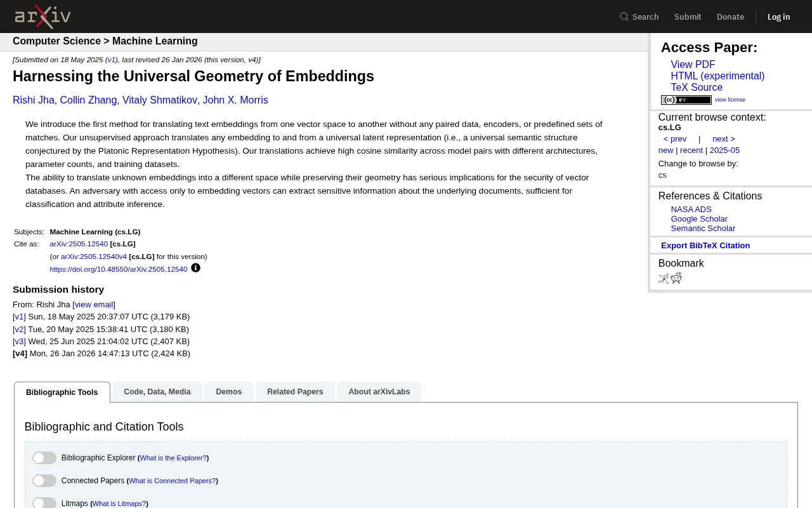Image resolution: width=812 pixels, height=508 pixels.
Task: Enable the Bibliographic Explorer toggle
Action: coord(44,458)
